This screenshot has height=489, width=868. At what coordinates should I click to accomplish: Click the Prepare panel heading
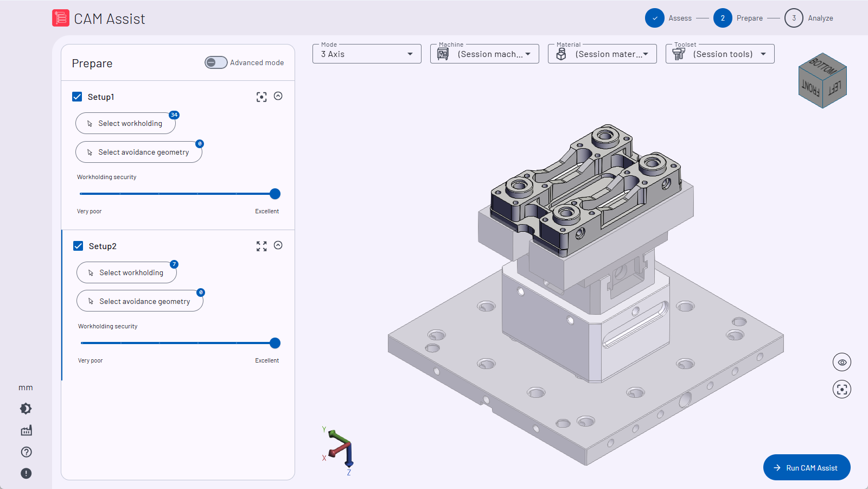(92, 63)
